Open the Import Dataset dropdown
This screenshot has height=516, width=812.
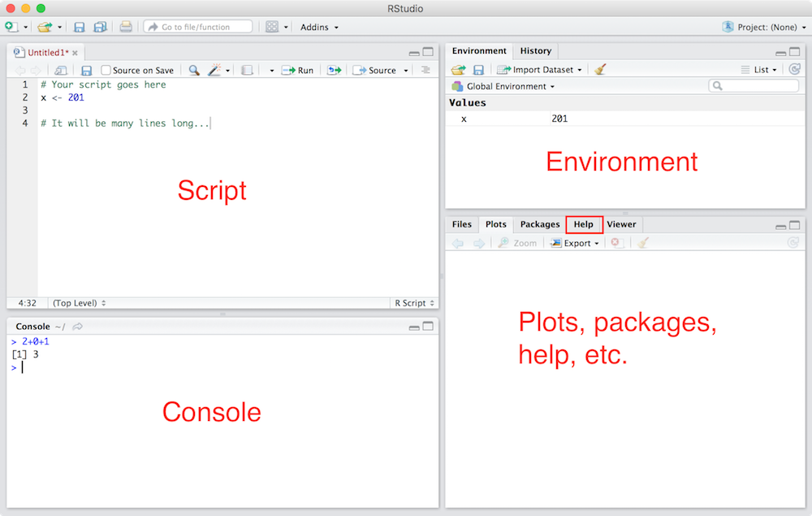point(540,70)
